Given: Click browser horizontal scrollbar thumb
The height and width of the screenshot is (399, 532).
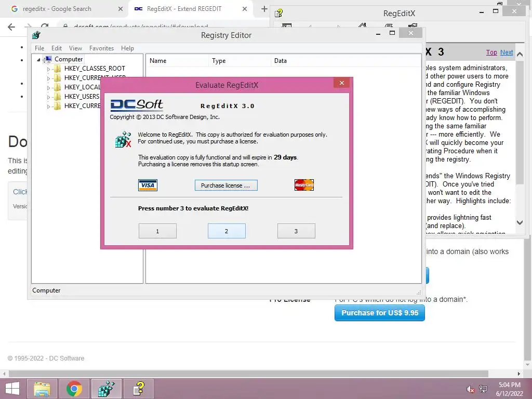Looking at the screenshot, I should [x=248, y=374].
